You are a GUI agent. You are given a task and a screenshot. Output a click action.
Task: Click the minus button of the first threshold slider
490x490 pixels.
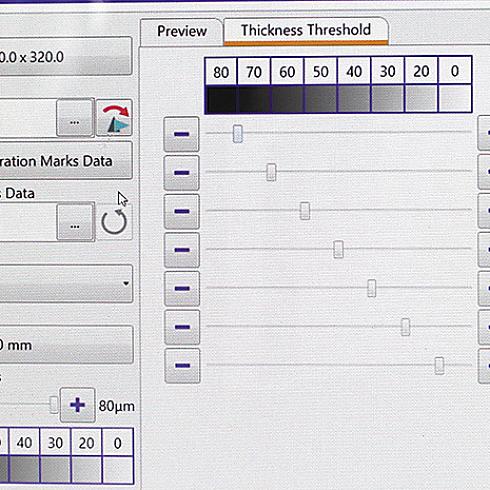pos(182,134)
